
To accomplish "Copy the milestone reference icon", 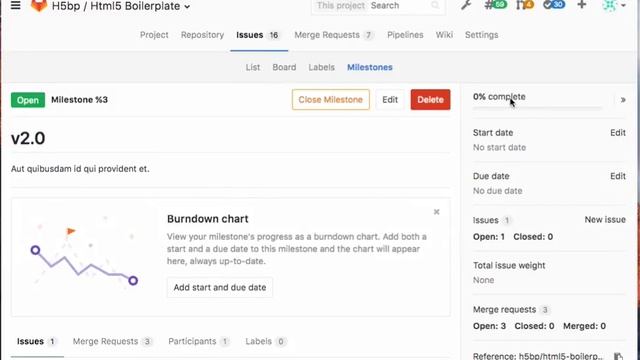I will [618, 356].
